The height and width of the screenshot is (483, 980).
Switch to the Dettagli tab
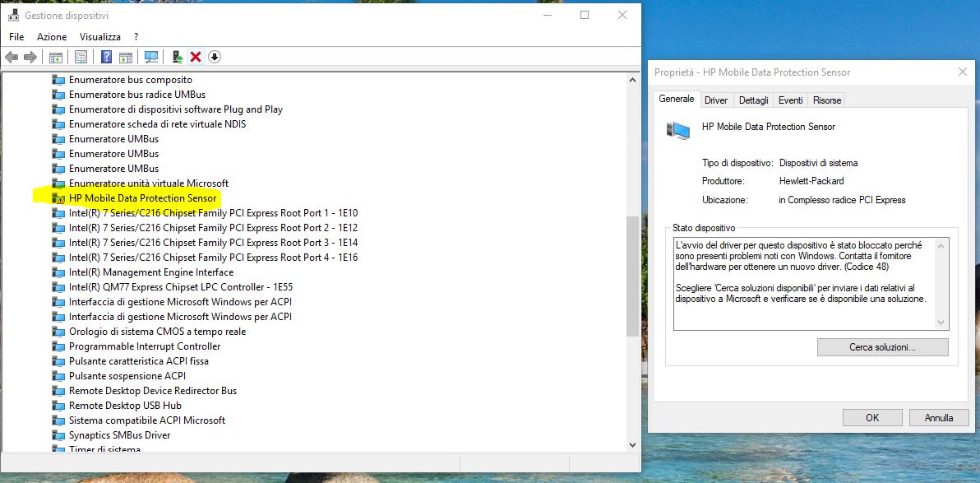pos(753,100)
